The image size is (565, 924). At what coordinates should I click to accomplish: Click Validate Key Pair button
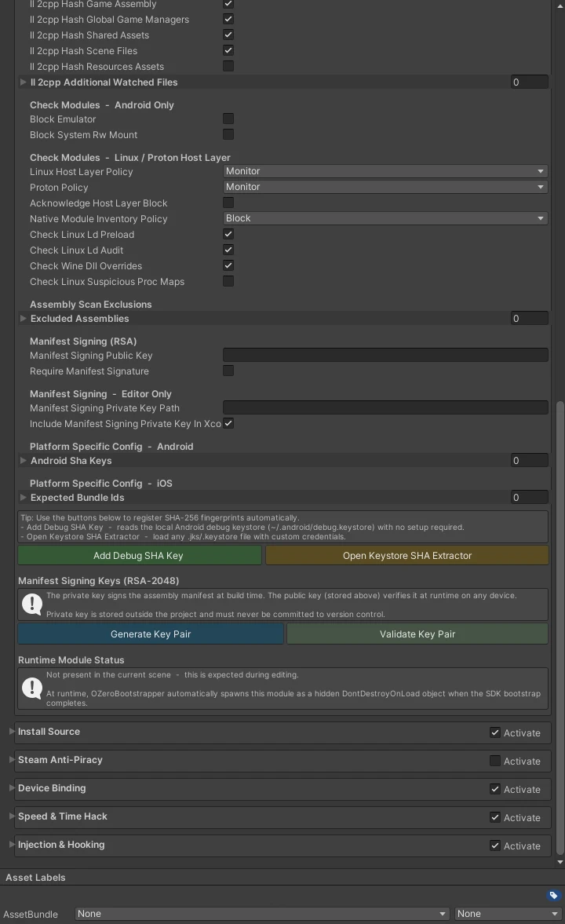pos(417,634)
